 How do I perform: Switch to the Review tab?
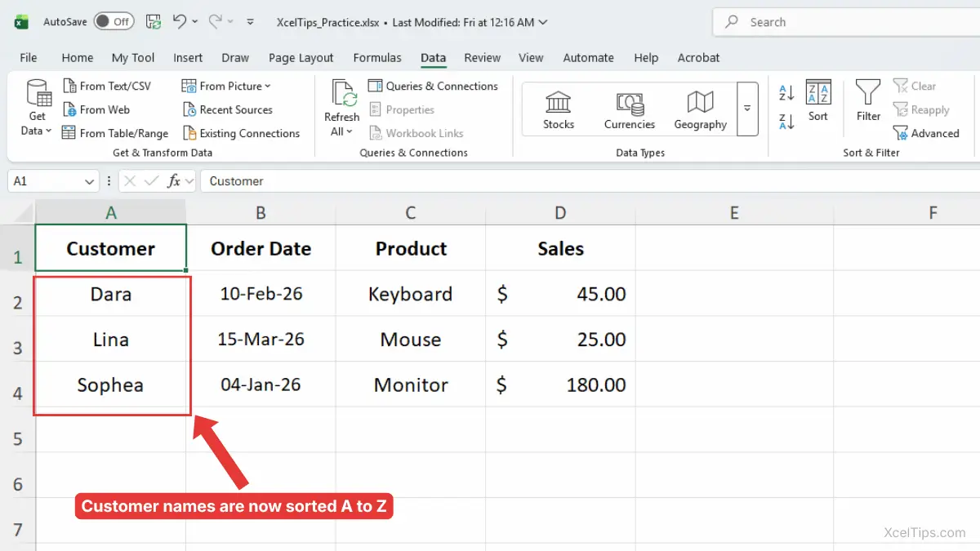[x=483, y=57]
